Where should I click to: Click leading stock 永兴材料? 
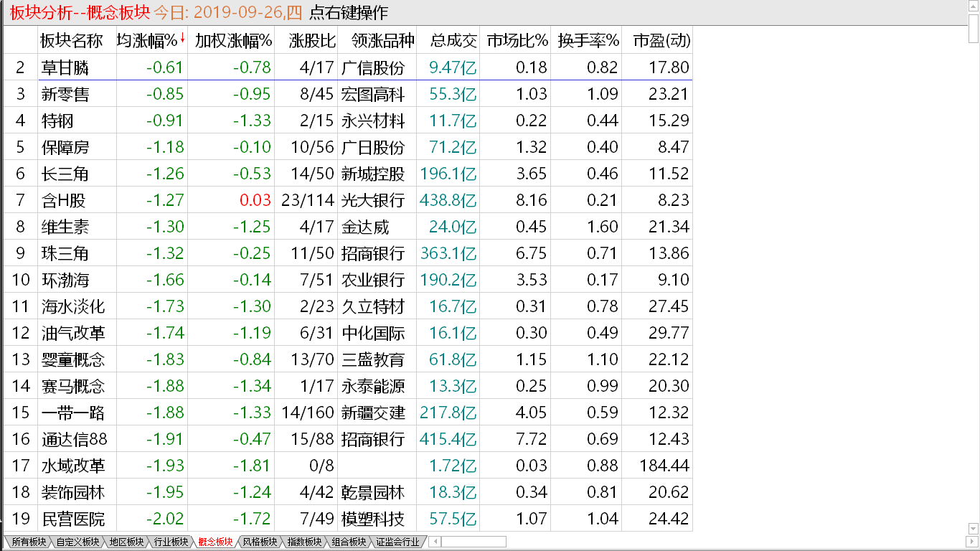373,121
